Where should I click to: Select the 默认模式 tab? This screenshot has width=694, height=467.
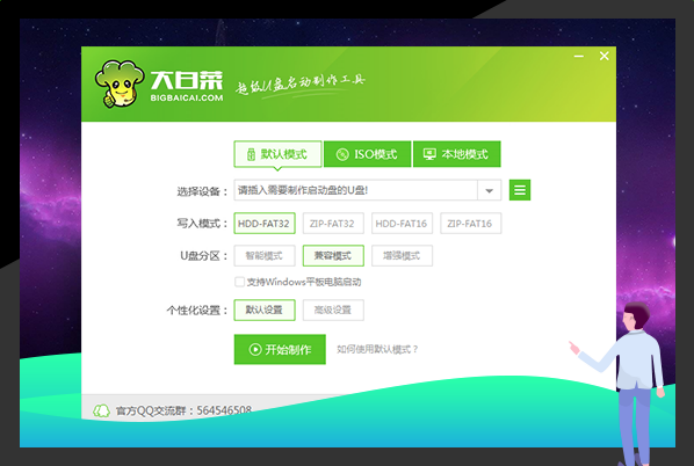point(278,154)
